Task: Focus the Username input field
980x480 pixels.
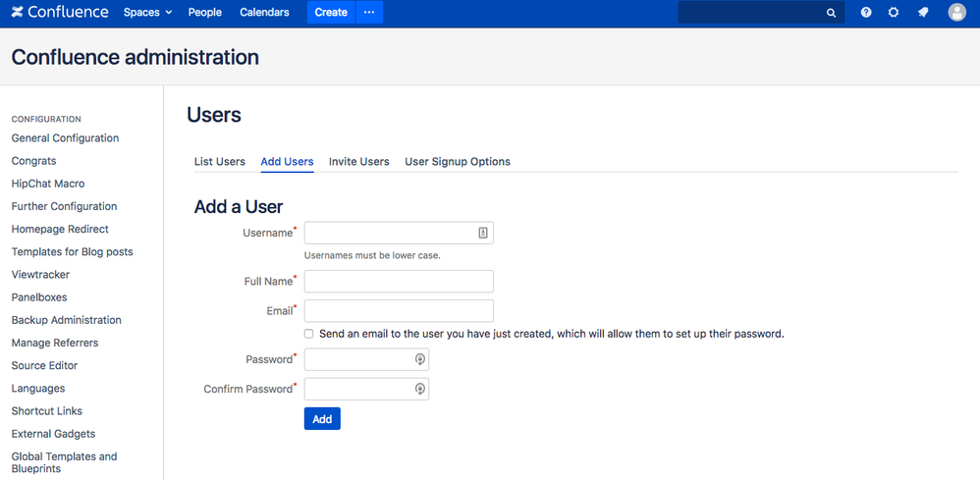Action: point(399,233)
